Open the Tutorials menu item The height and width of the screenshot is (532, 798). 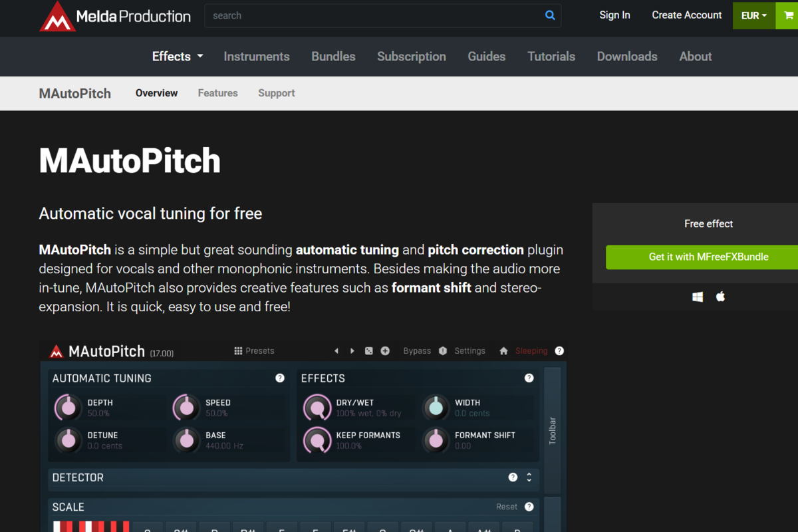(x=551, y=57)
